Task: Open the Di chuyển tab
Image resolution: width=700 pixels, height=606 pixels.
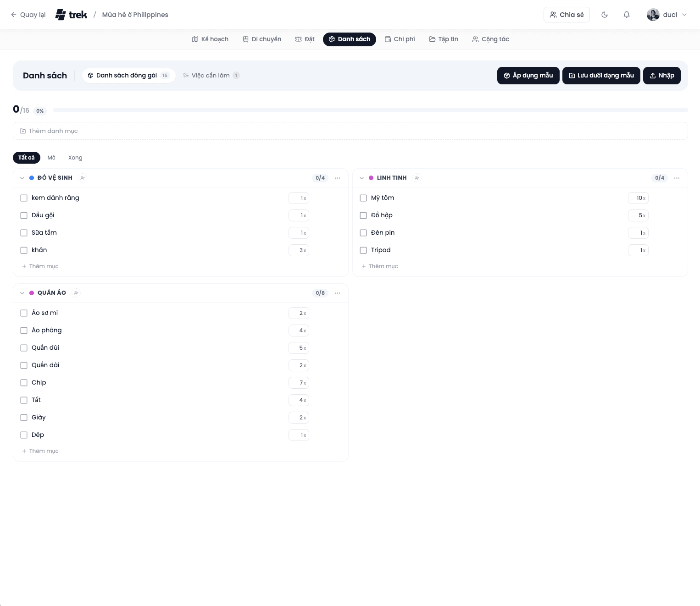Action: tap(262, 39)
